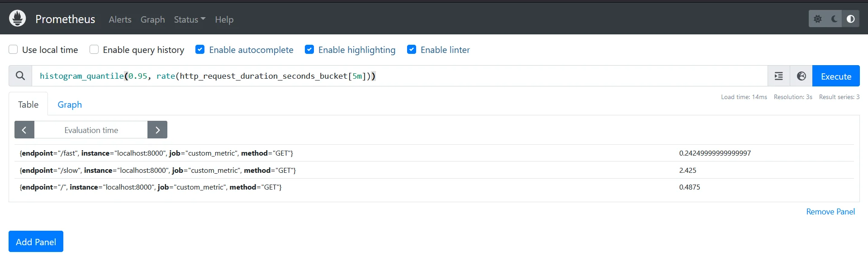Open the metrics explorer icon beside Execute

coord(778,76)
